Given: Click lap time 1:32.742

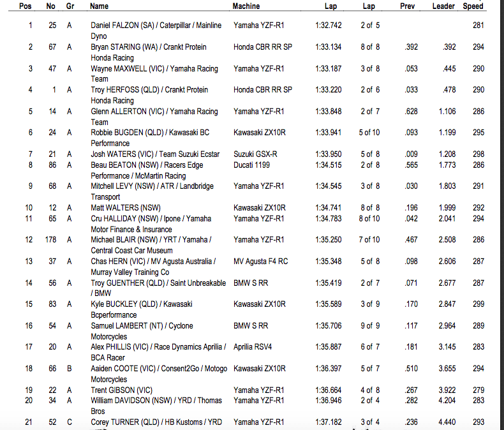Looking at the screenshot, I should click(x=329, y=26).
